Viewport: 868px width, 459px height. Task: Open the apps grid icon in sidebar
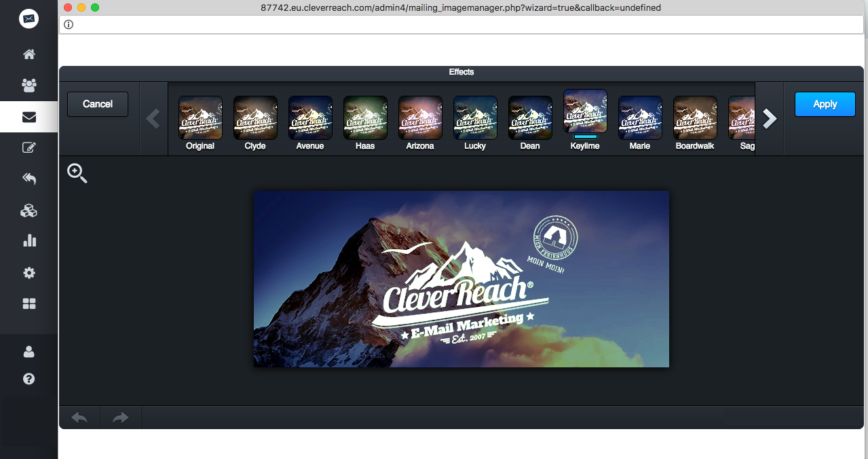[29, 304]
